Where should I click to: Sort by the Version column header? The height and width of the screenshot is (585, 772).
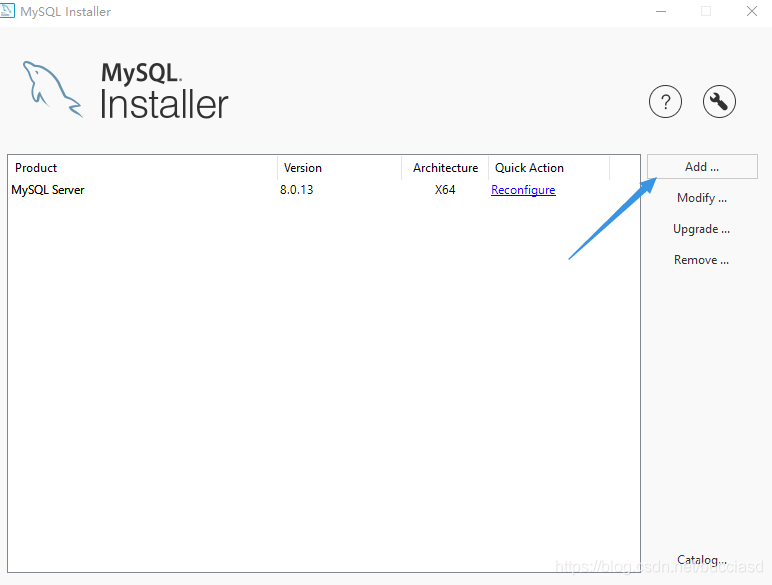click(340, 168)
